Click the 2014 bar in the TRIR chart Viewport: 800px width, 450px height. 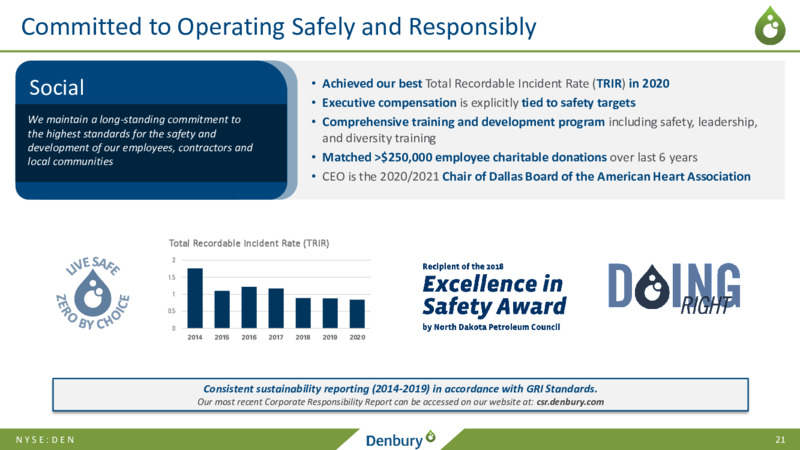[x=195, y=298]
